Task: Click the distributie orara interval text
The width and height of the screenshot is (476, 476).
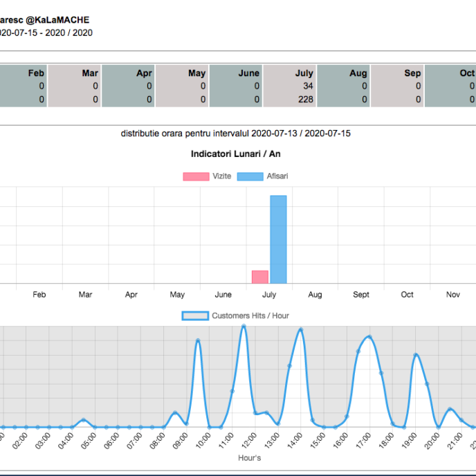Action: click(235, 133)
